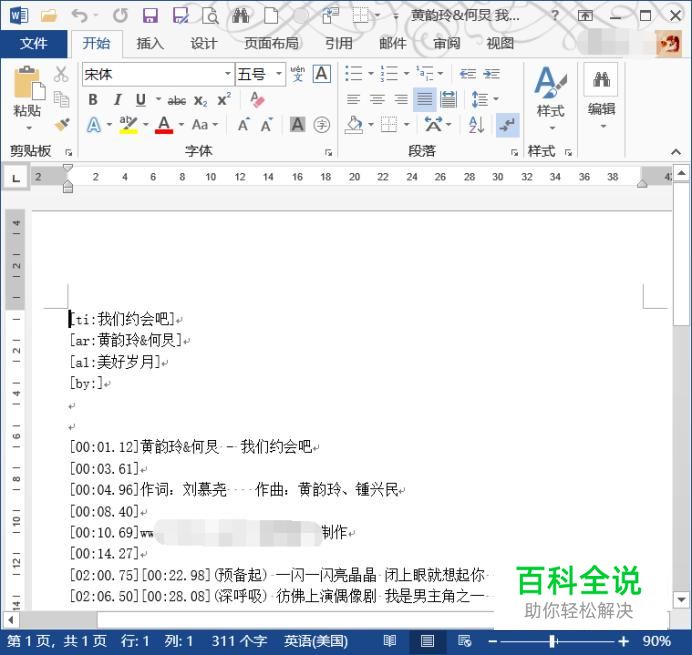Screen dimensions: 692x655
Task: Click the Clear Formatting eraser icon
Action: click(256, 100)
